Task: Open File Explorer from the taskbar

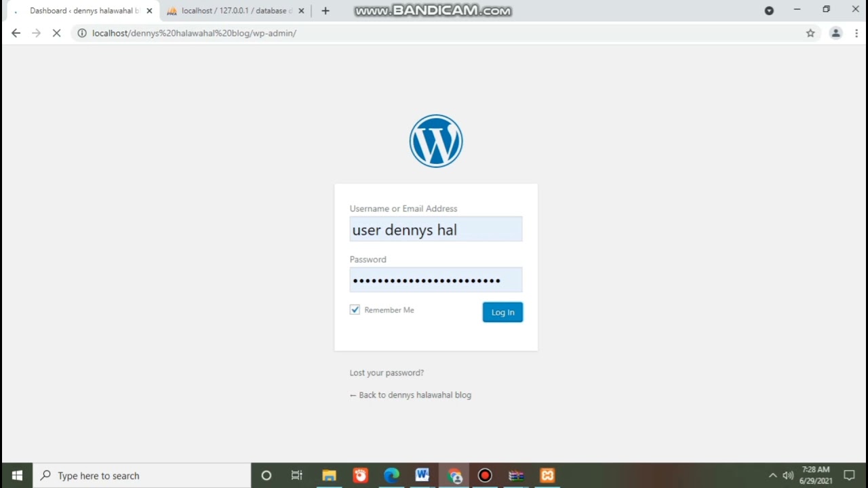Action: (329, 476)
